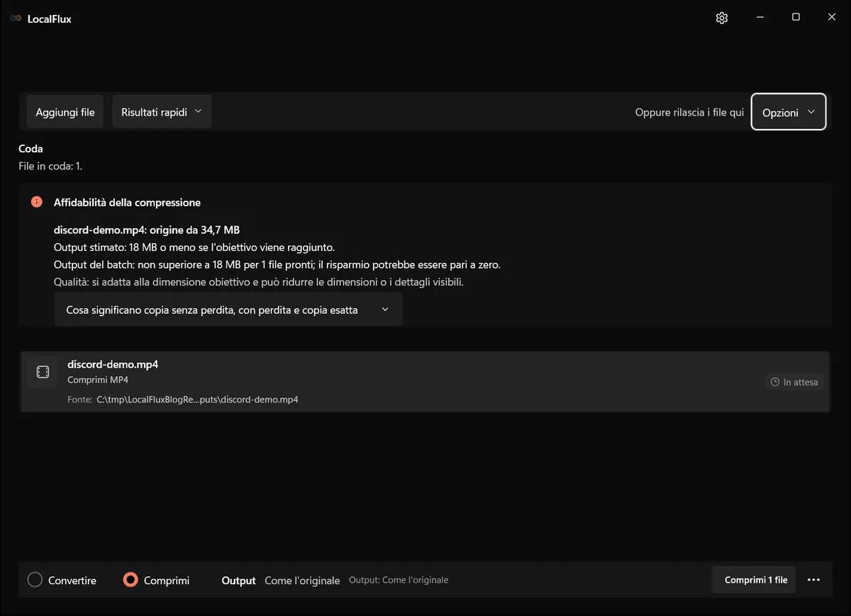Viewport: 851px width, 616px height.
Task: Open the settings gear icon
Action: point(722,18)
